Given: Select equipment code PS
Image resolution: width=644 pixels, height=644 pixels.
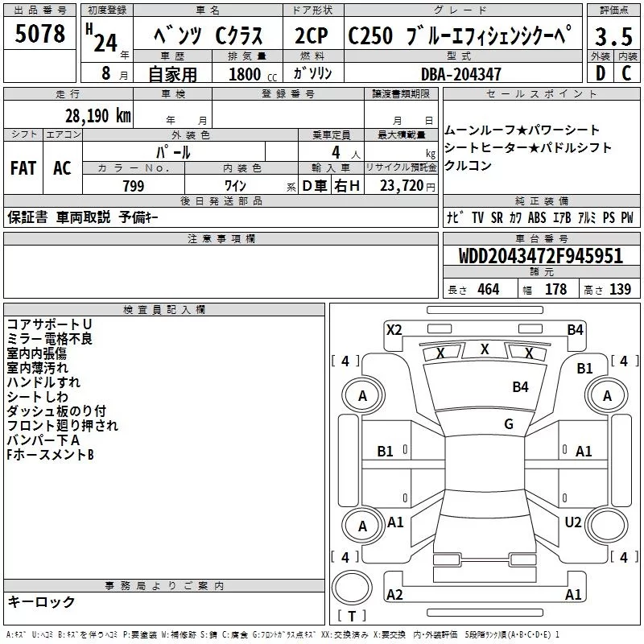Looking at the screenshot, I should click(609, 217).
